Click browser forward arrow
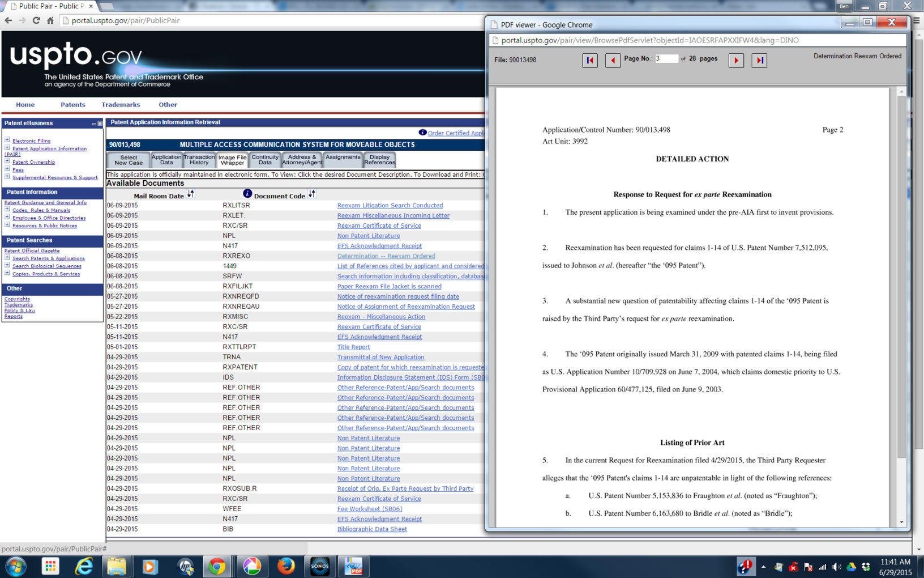This screenshot has height=578, width=924. [22, 20]
